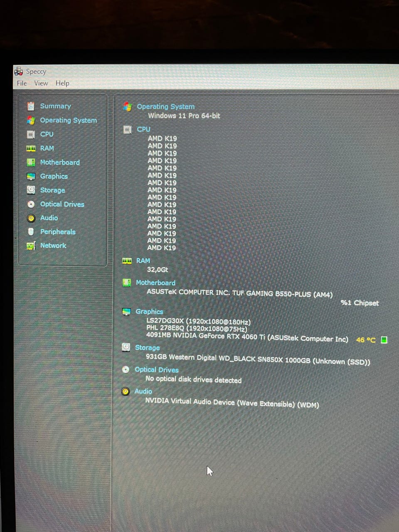Click the Operating System heading link in summary

click(x=165, y=107)
